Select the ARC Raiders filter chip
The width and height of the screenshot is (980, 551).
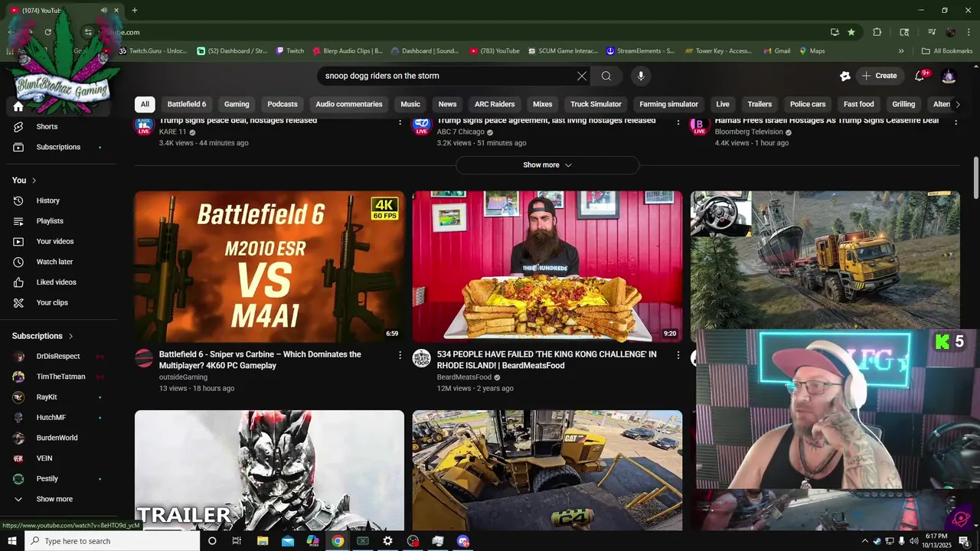(x=495, y=104)
